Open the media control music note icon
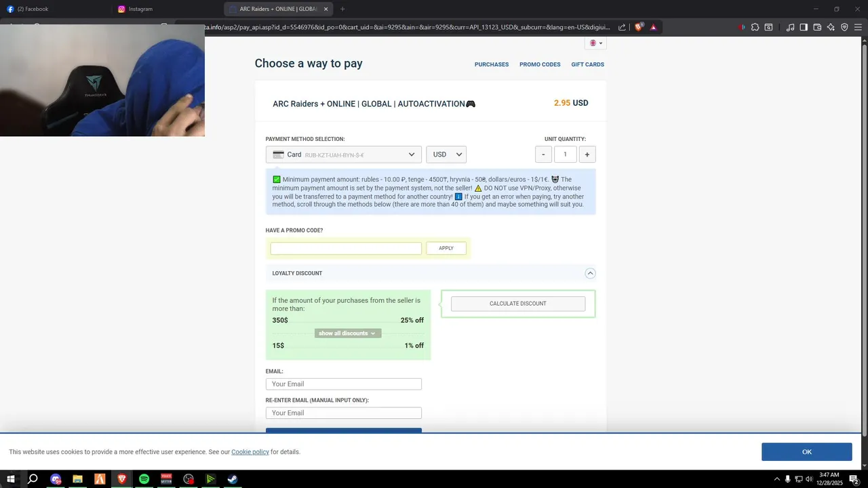This screenshot has height=488, width=868. click(x=790, y=27)
